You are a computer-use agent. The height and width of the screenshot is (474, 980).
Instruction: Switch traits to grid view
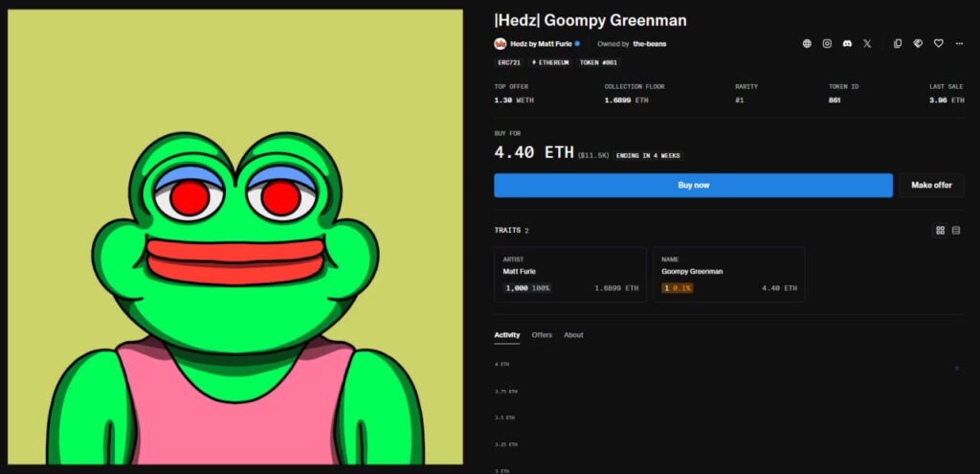pyautogui.click(x=940, y=231)
